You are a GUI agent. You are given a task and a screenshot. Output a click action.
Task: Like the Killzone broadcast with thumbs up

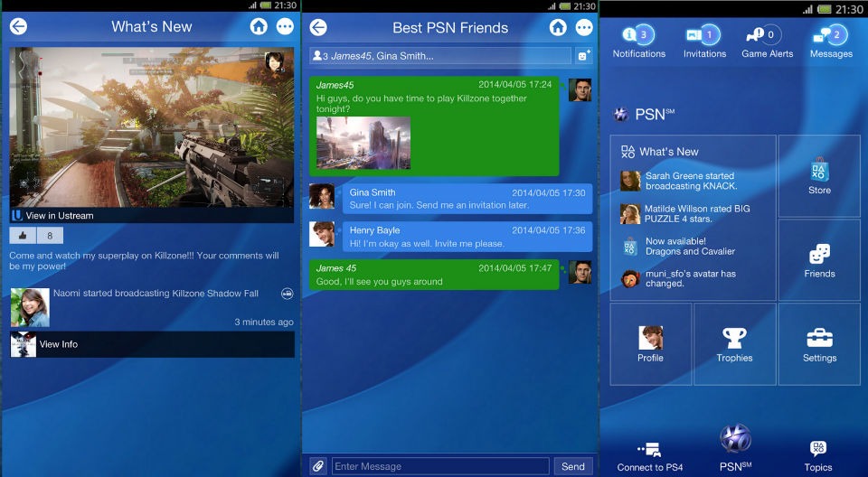23,236
